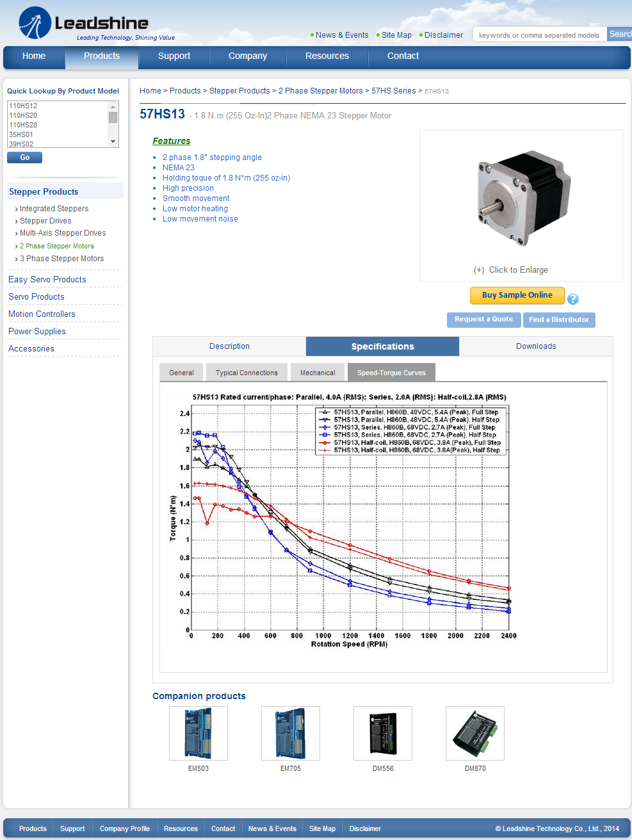The height and width of the screenshot is (840, 632).
Task: Click Request a Quote button
Action: pyautogui.click(x=483, y=319)
